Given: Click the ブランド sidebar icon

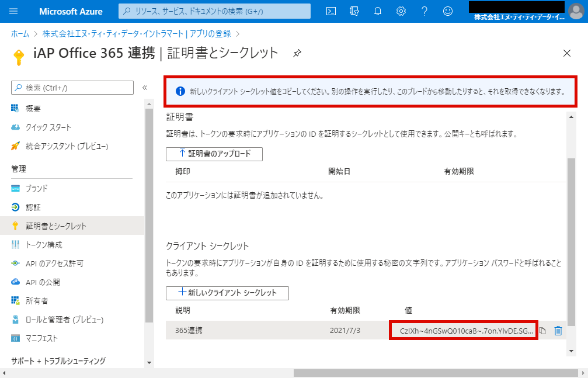Looking at the screenshot, I should tap(15, 189).
